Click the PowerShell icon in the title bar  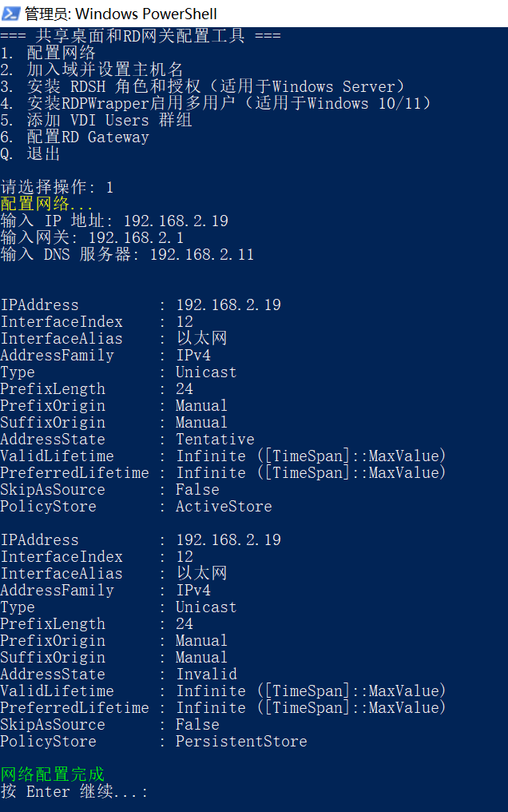click(11, 14)
